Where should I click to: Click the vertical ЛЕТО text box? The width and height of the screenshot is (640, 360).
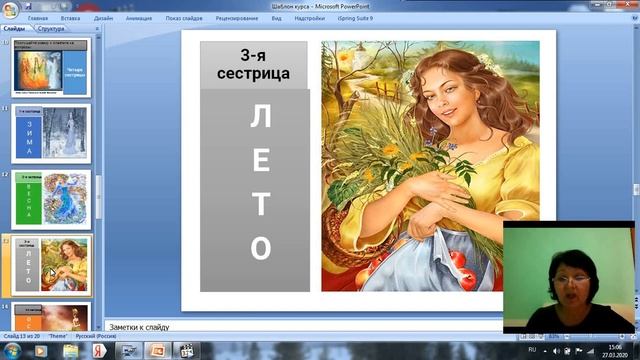click(x=255, y=190)
